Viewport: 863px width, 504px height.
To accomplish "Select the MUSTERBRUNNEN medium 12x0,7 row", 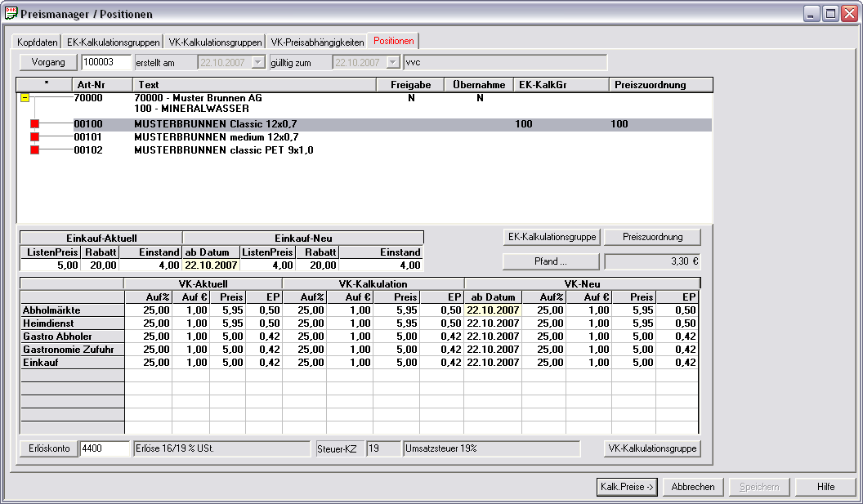I will (216, 137).
